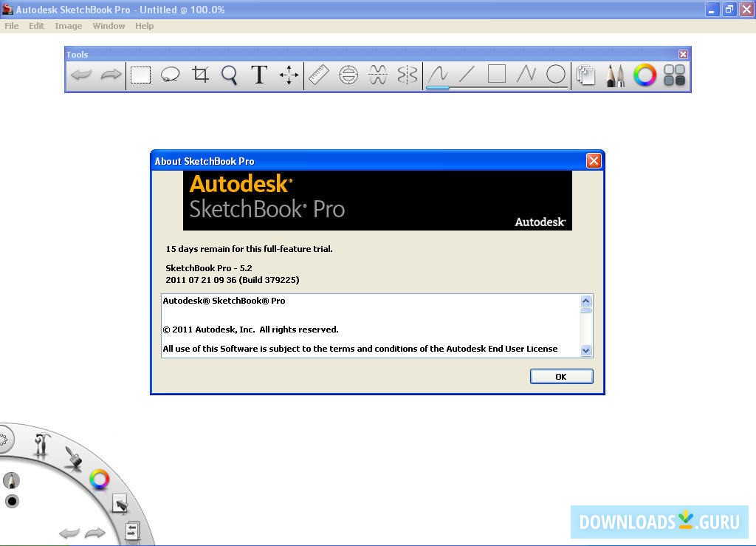Screen dimensions: 756x546
Task: Select the lasso selection tool
Action: click(x=169, y=75)
